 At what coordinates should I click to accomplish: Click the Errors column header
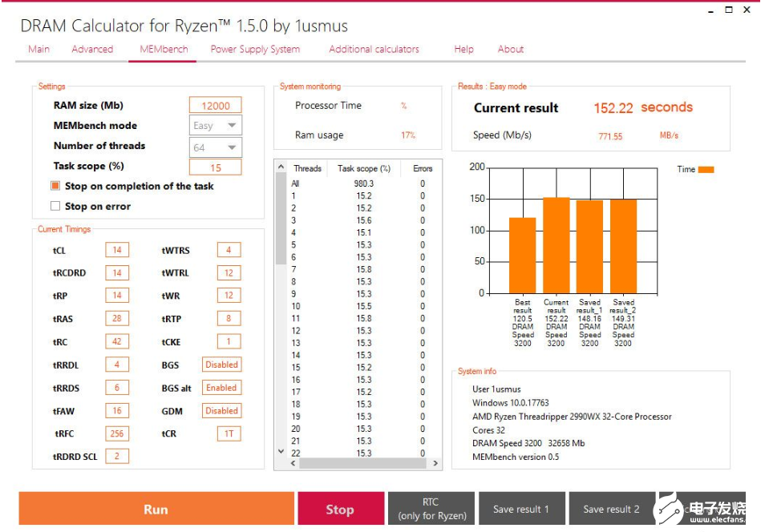pos(423,168)
